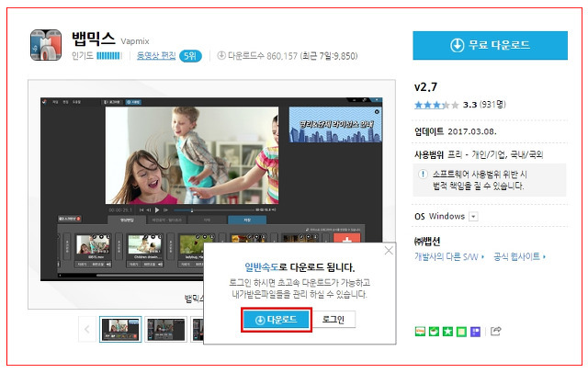Click the previous arrow of thumbnail carousel

point(87,330)
